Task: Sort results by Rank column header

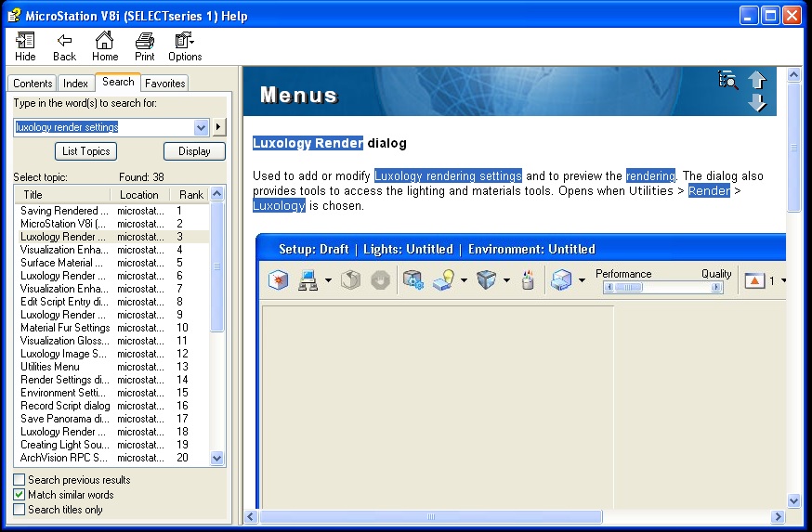Action: point(190,195)
